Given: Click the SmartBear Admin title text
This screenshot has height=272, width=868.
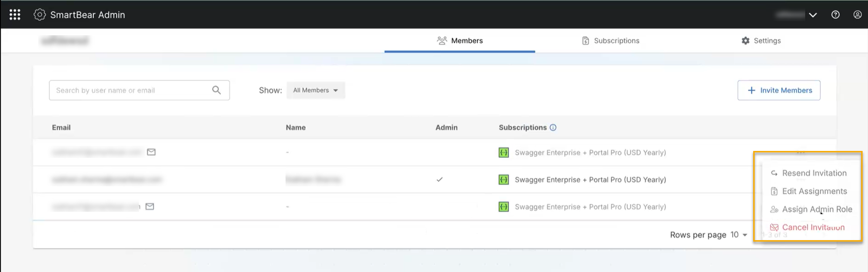Looking at the screenshot, I should [x=87, y=15].
